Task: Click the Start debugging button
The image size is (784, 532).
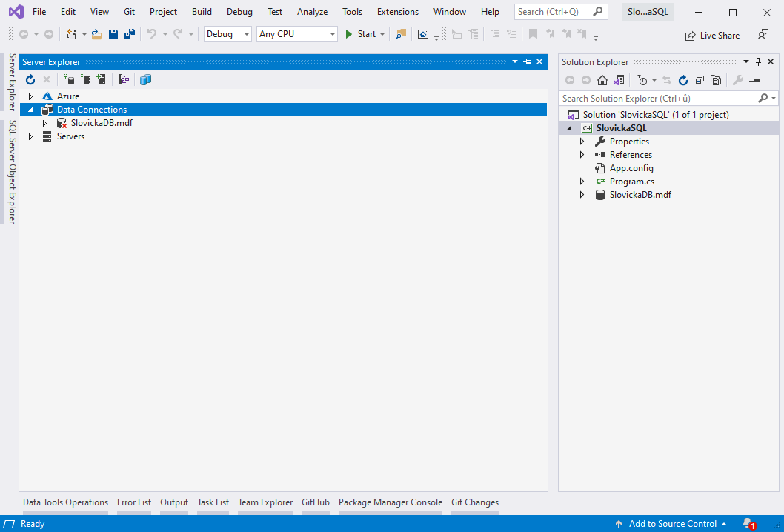Action: 361,34
